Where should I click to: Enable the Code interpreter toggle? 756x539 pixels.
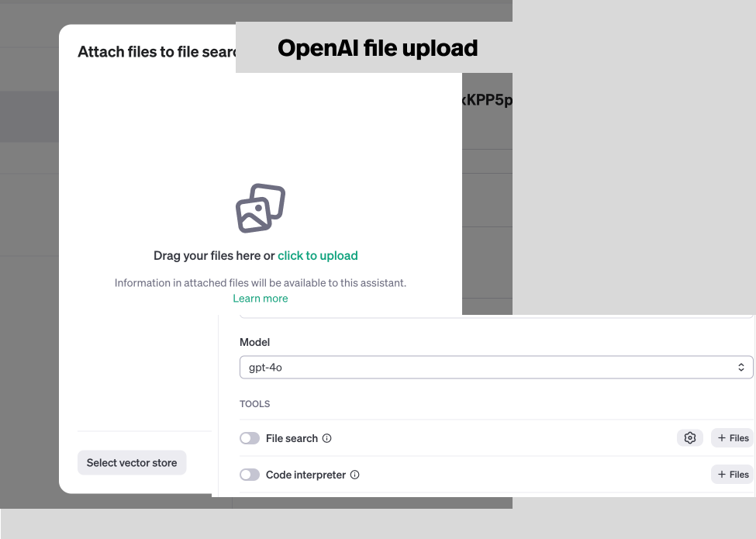250,474
